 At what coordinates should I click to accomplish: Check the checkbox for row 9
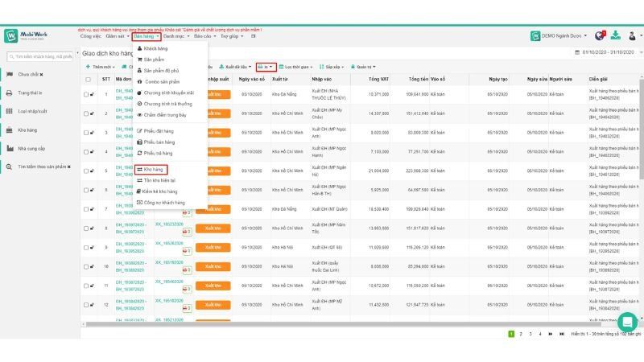tap(86, 248)
